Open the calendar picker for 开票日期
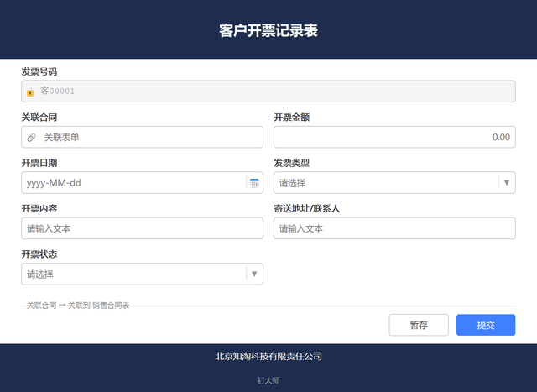Viewport: 537px width, 392px height. tap(254, 183)
